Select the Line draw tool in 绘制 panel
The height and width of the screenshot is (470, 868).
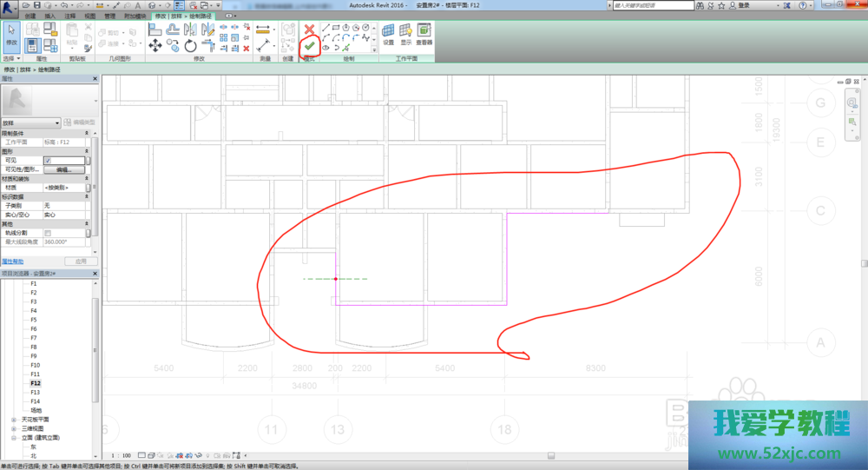pyautogui.click(x=325, y=27)
